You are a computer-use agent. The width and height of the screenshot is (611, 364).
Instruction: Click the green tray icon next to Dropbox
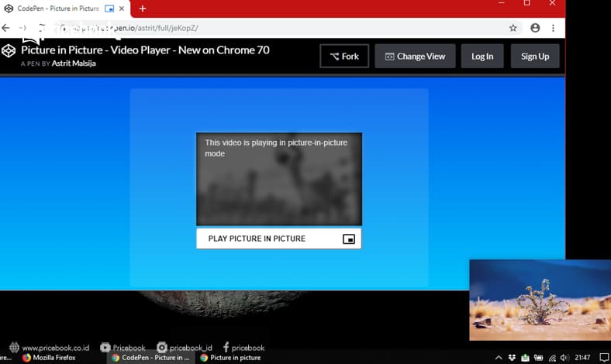525,357
